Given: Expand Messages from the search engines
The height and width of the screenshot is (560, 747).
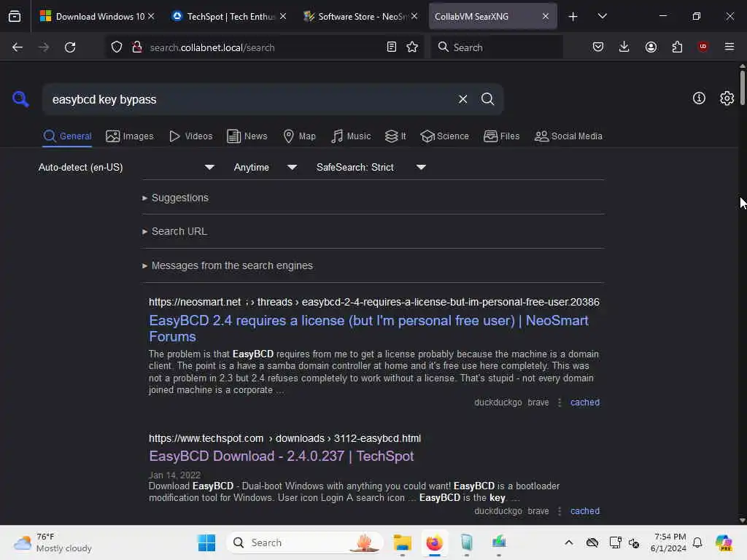Looking at the screenshot, I should click(228, 265).
